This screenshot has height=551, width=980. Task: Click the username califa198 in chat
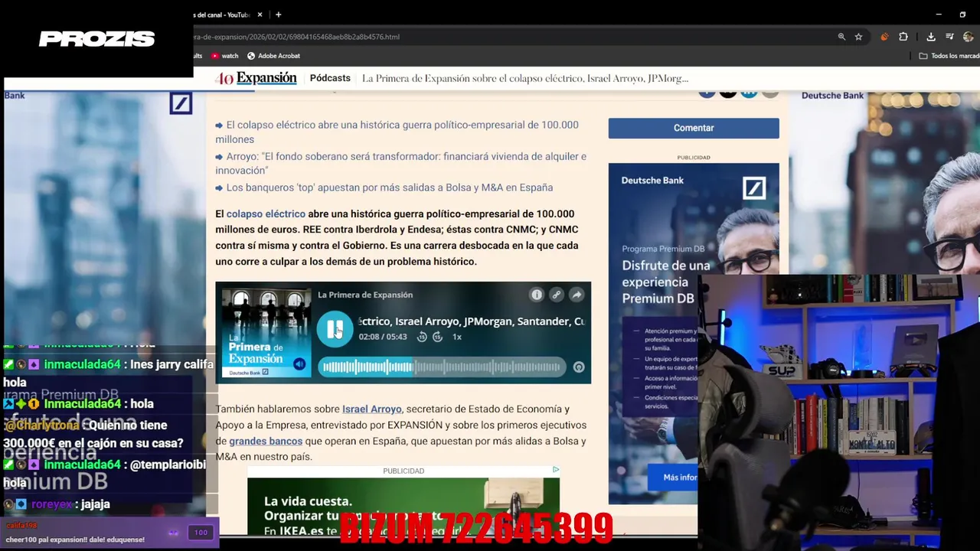pyautogui.click(x=21, y=526)
